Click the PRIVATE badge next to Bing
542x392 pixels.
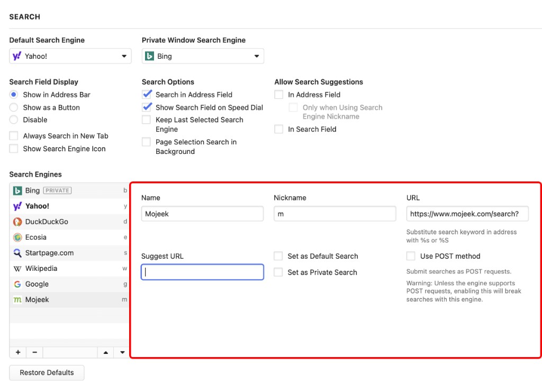coord(57,190)
